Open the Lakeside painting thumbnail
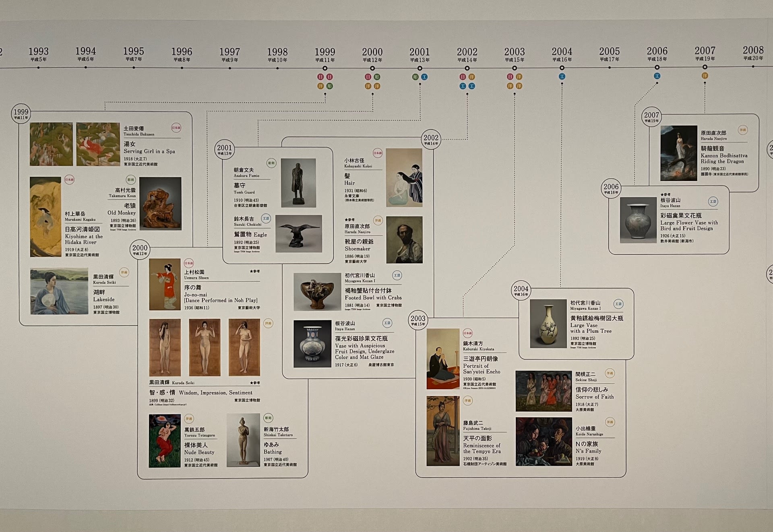This screenshot has width=773, height=532. coord(59,291)
